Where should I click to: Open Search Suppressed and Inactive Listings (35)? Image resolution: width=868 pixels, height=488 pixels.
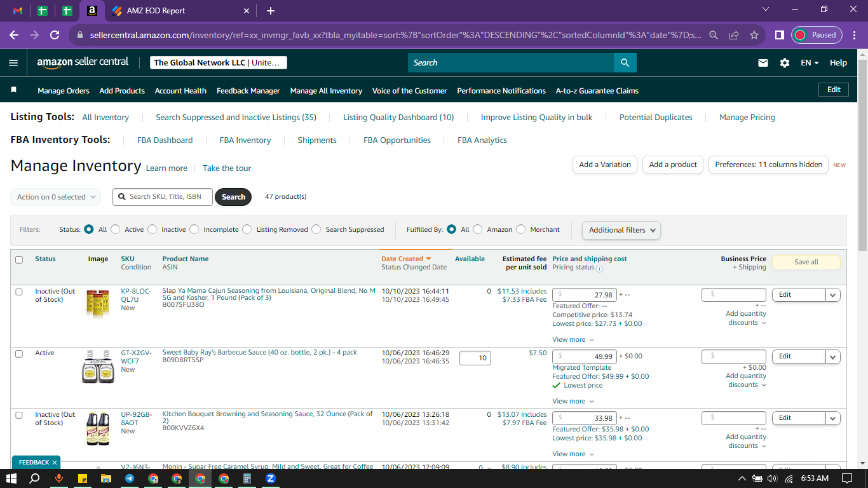[236, 118]
